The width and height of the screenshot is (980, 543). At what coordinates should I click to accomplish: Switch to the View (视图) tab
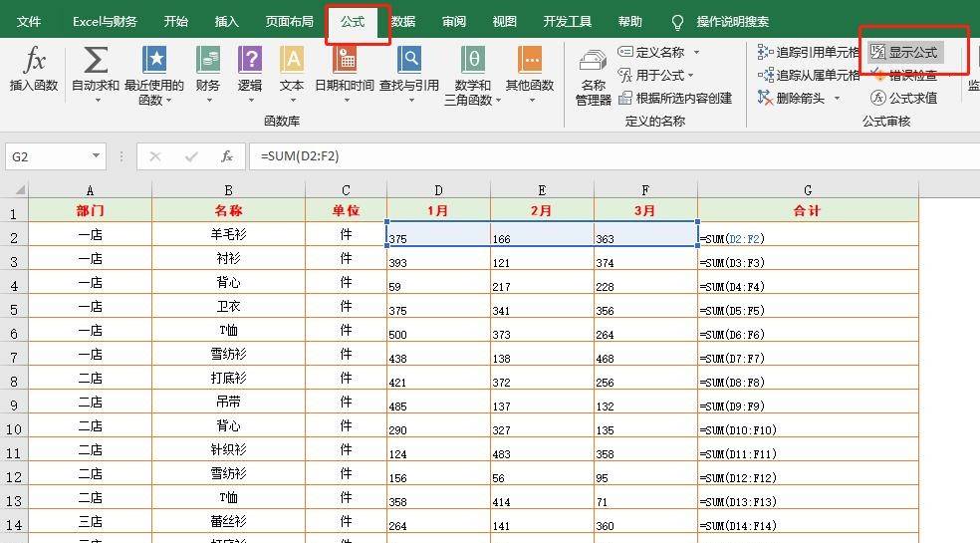(x=504, y=22)
